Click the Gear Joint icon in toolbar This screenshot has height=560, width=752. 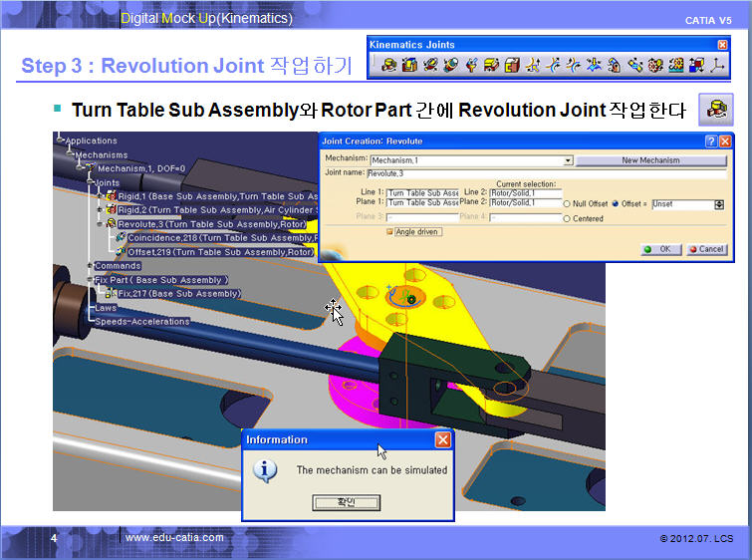pos(655,66)
